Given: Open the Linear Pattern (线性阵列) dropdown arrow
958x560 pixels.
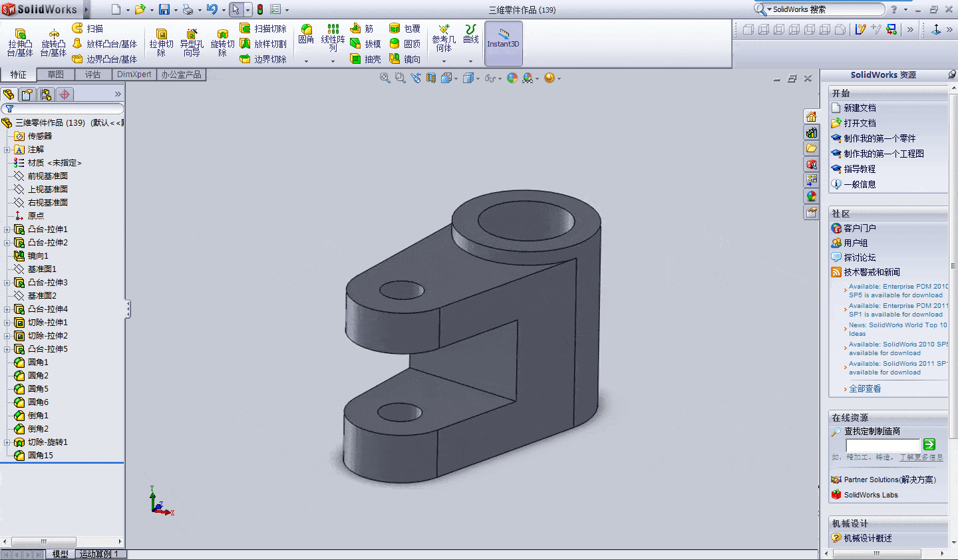Looking at the screenshot, I should point(333,61).
